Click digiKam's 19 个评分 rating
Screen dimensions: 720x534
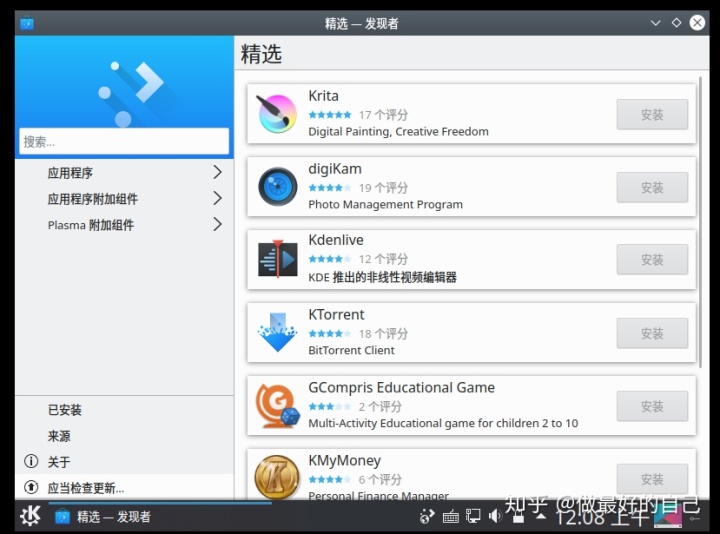(383, 188)
